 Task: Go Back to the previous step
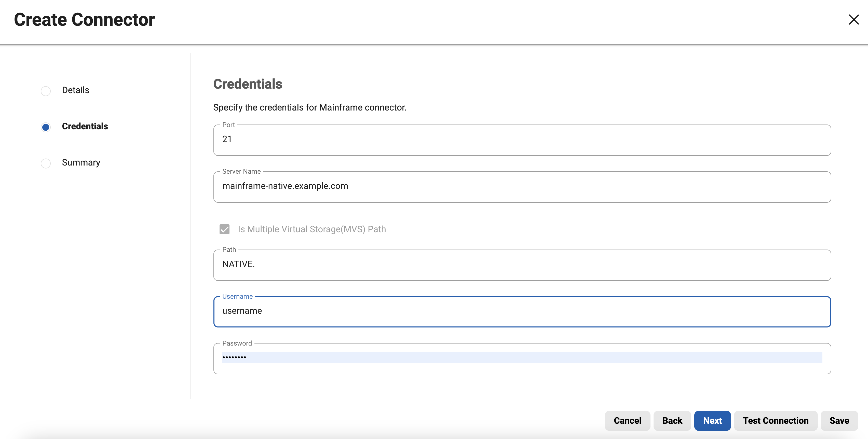[x=672, y=420]
